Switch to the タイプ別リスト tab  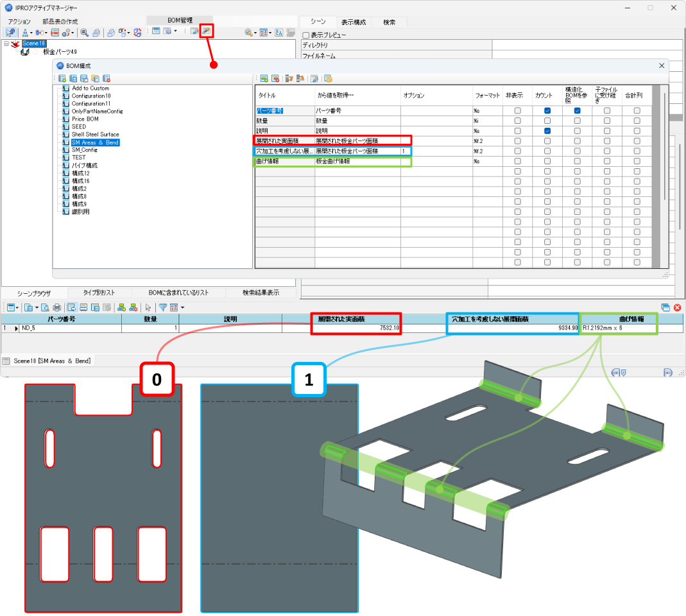coord(99,292)
